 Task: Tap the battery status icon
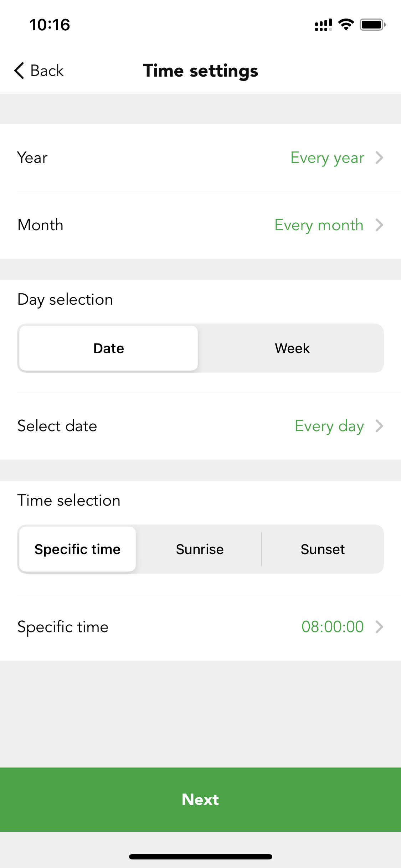point(372,25)
